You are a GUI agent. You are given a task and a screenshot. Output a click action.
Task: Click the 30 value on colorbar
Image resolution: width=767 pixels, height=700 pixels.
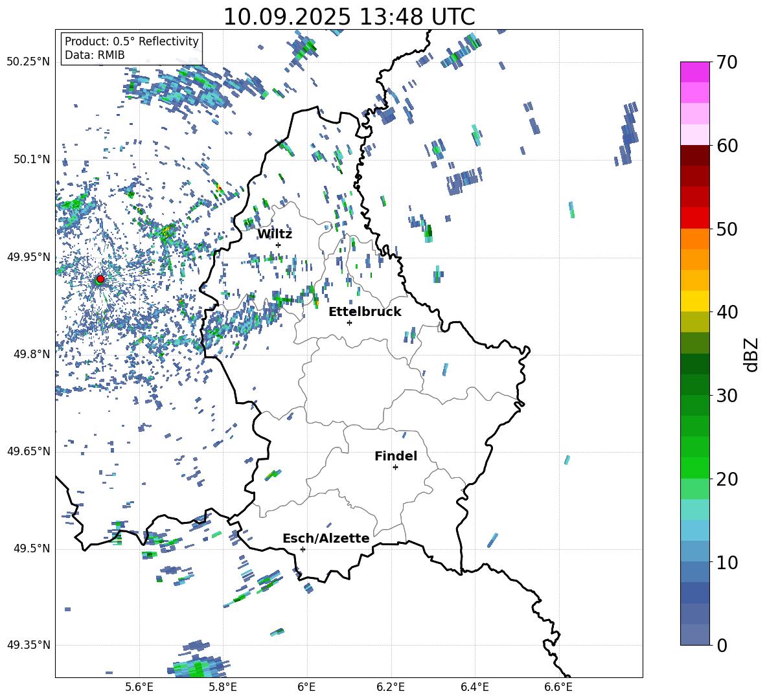727,396
